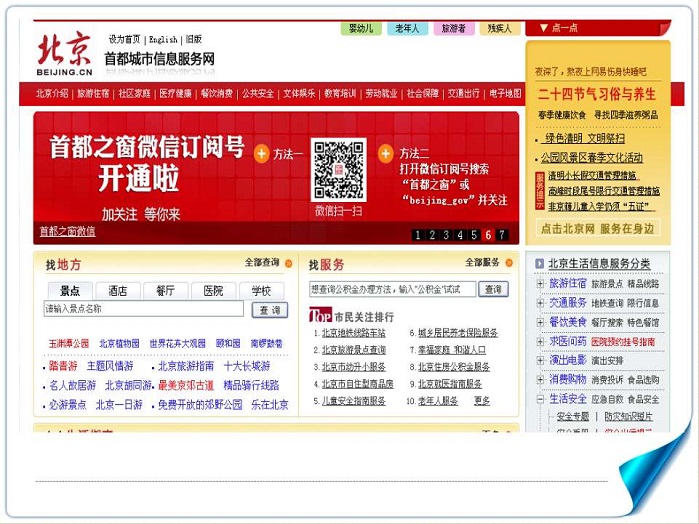This screenshot has height=524, width=699.
Task: Open the 点一点 dropdown arrow
Action: (542, 28)
